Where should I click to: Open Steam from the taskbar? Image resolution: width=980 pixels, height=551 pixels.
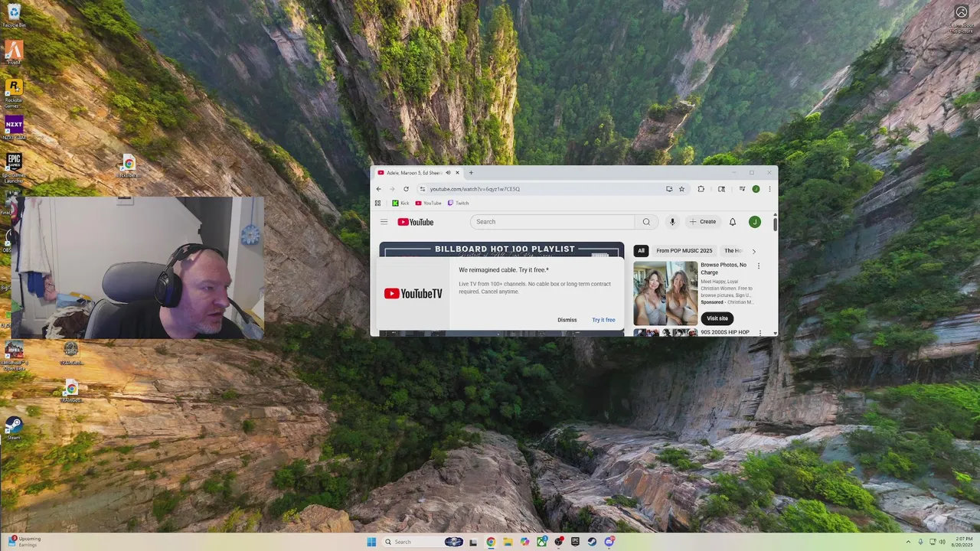coord(592,542)
